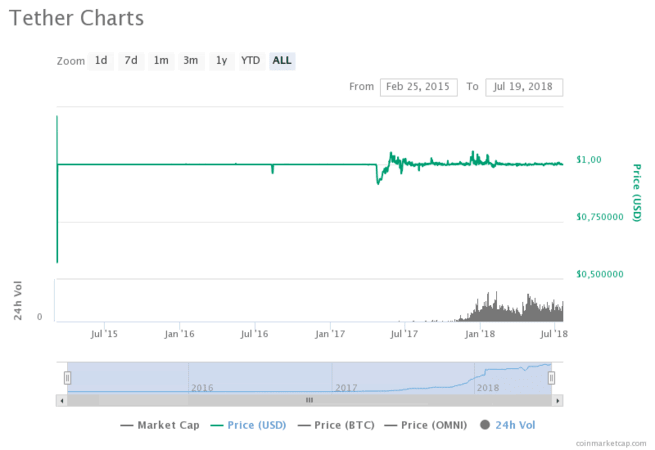Viewport: 655px width, 450px height.
Task: Select the ALL zoom range
Action: pyautogui.click(x=282, y=60)
